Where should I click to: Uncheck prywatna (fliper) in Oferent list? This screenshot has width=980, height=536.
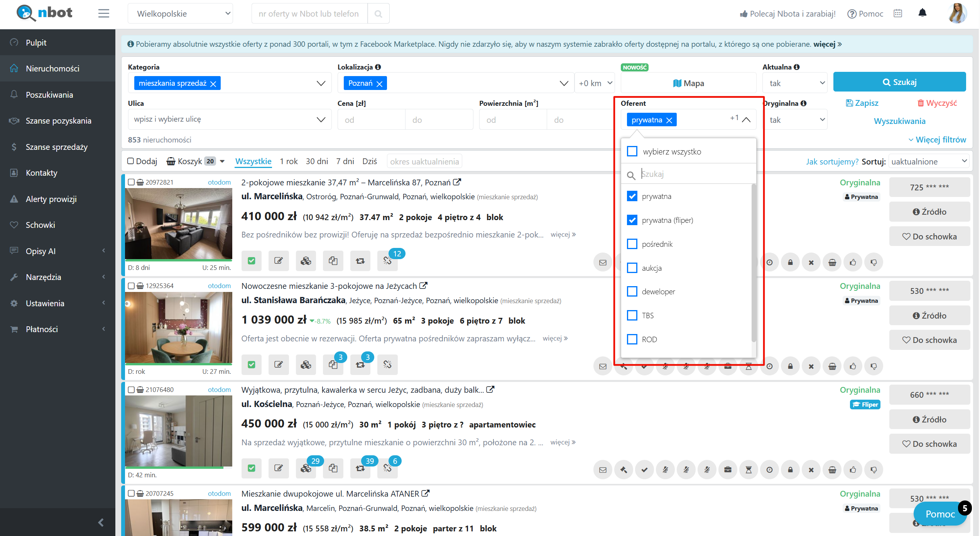632,220
